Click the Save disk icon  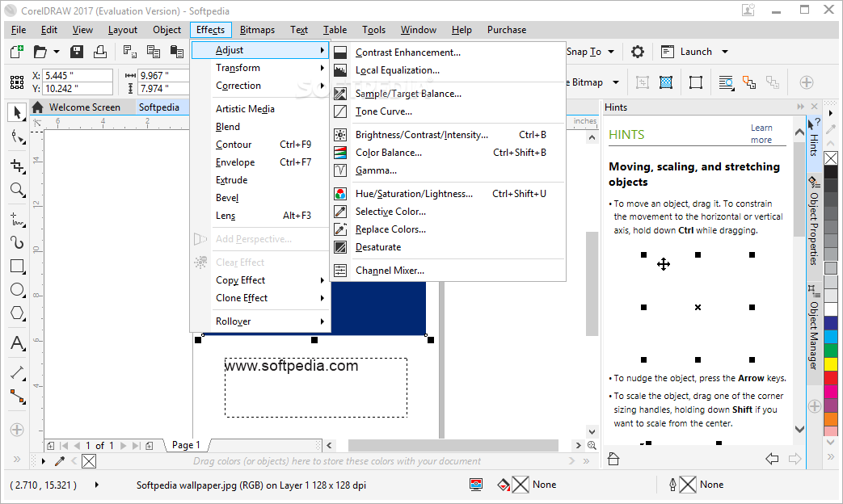[x=77, y=52]
